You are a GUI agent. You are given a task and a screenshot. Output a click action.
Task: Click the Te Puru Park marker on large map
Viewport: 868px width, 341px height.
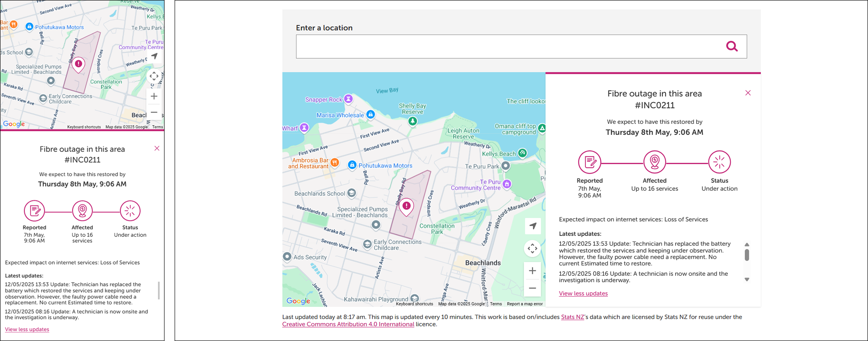point(505,166)
